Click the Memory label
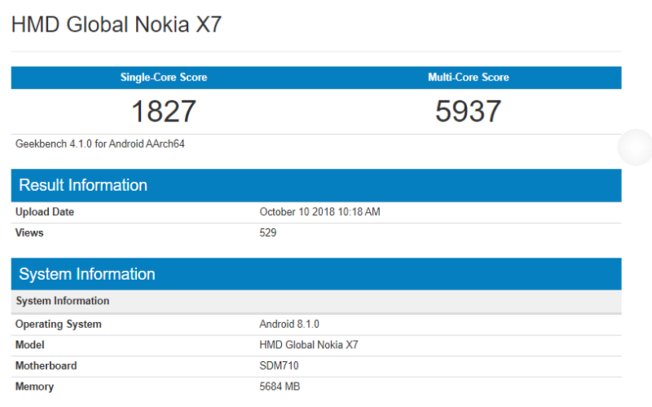This screenshot has width=652, height=407. point(35,387)
